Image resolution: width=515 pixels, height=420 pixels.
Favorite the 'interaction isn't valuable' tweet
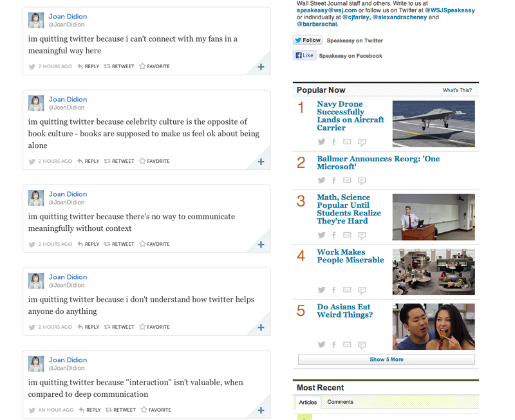tap(156, 410)
